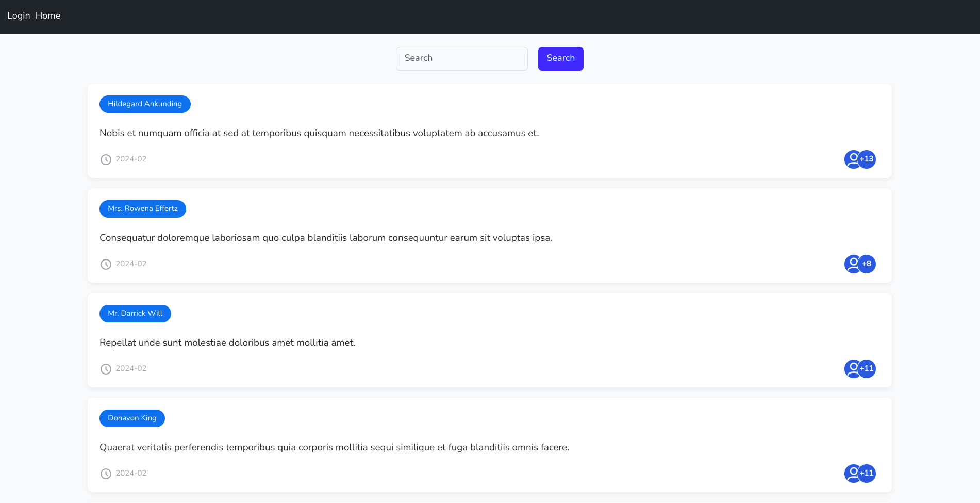Click clock icon in Hildegard Ankunding card
Image resolution: width=980 pixels, height=503 pixels.
[x=106, y=159]
